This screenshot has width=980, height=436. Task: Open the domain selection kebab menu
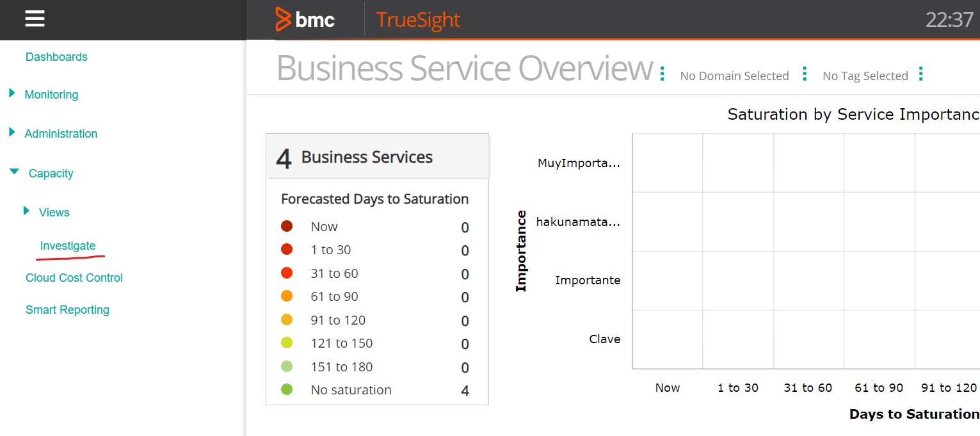click(x=805, y=74)
